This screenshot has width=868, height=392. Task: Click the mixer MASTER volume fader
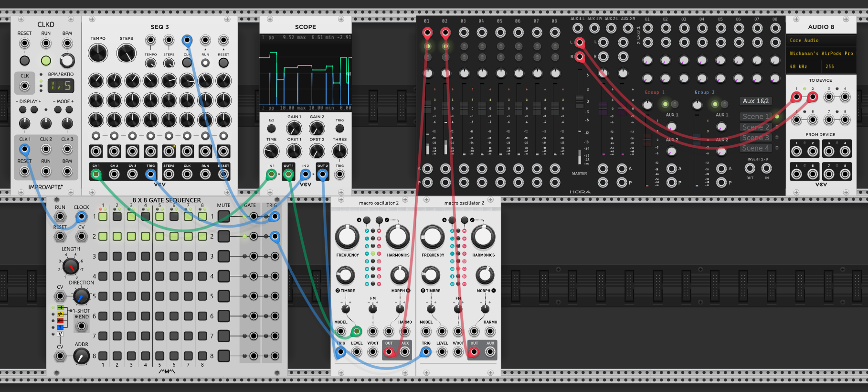coord(580,101)
